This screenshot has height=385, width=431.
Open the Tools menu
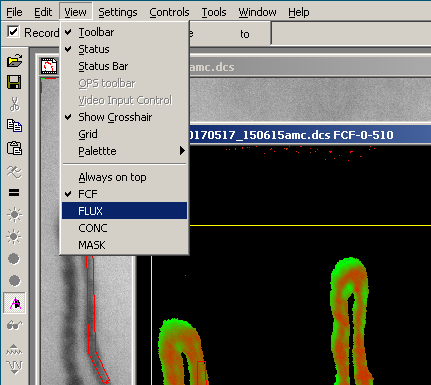(214, 12)
